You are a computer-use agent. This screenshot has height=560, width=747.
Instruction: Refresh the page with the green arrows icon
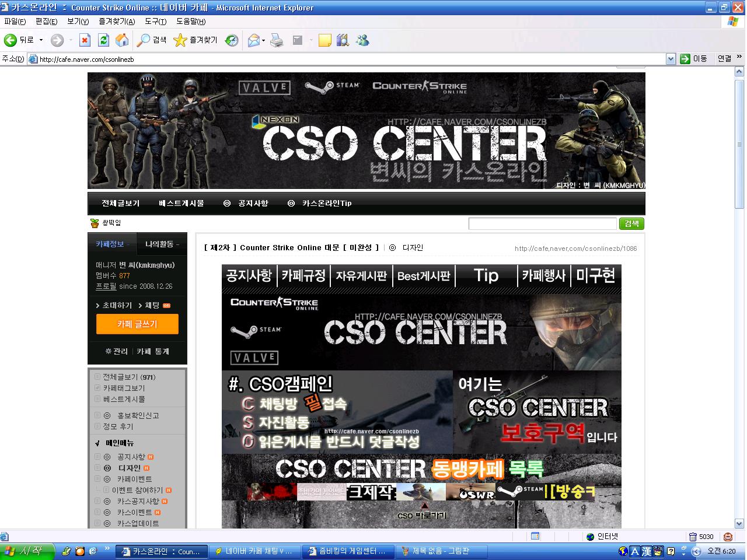click(x=103, y=40)
